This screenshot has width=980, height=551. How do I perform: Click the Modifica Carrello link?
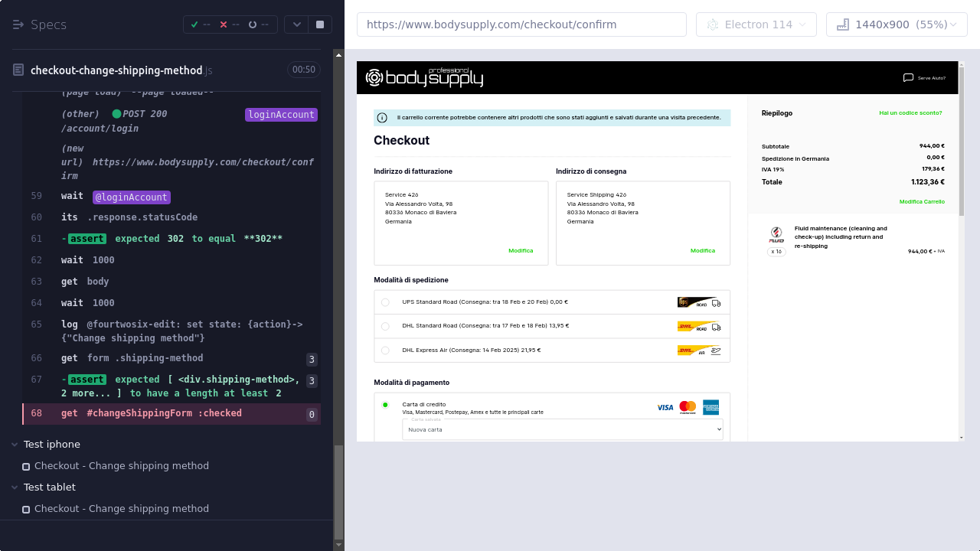tap(922, 201)
